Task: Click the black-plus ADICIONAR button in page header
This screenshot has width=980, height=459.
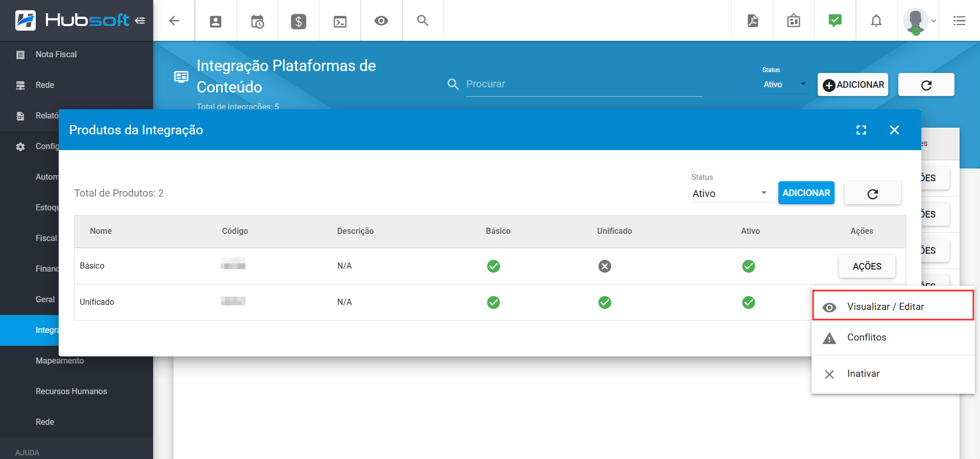Action: tap(853, 85)
